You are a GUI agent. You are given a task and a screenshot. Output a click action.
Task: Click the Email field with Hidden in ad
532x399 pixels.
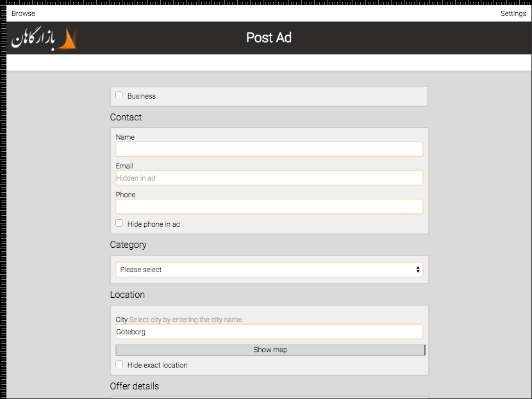[269, 178]
